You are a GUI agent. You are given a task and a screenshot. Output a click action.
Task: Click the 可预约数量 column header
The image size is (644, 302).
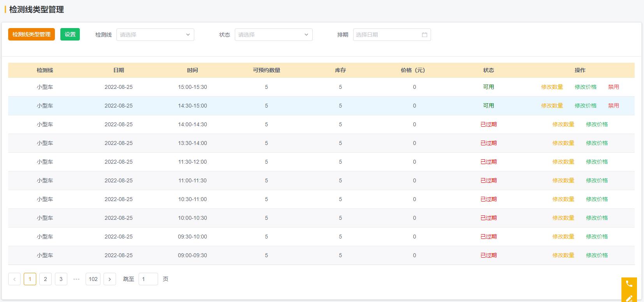[x=266, y=70]
